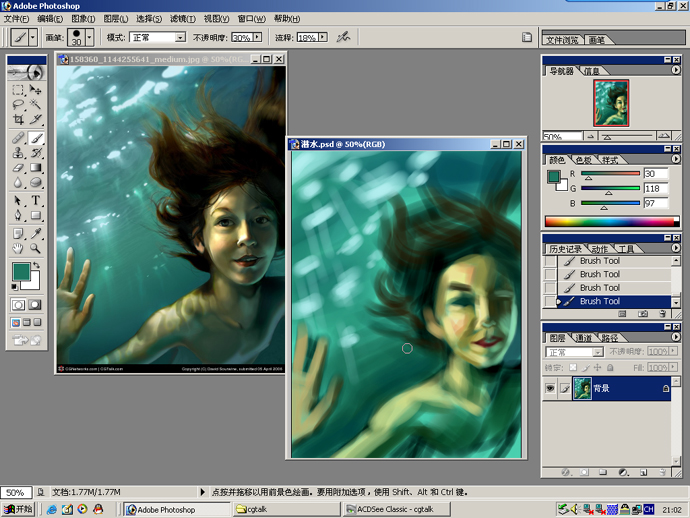The height and width of the screenshot is (518, 690).
Task: Expand the brush preset picker arrow
Action: pos(90,37)
